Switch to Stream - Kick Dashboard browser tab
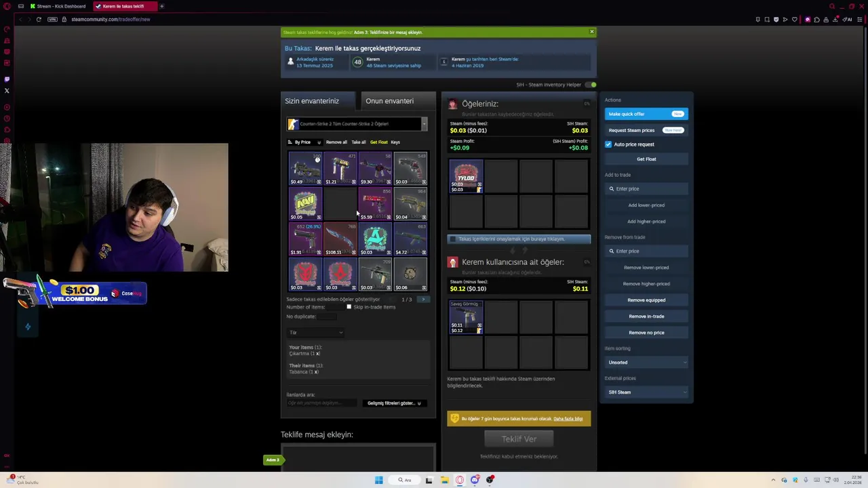The height and width of the screenshot is (488, 868). point(60,6)
